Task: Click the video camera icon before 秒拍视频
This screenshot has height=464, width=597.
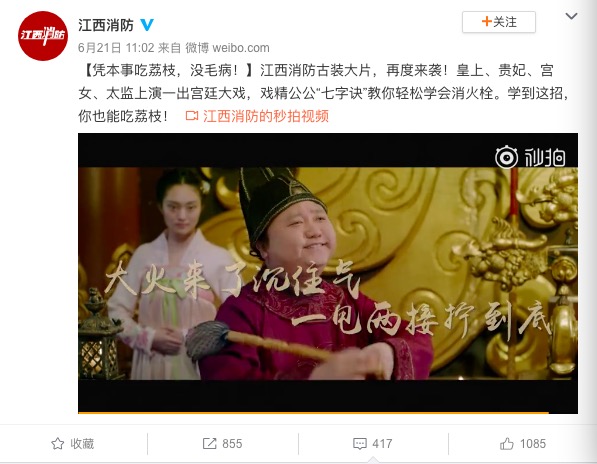Action: (192, 116)
